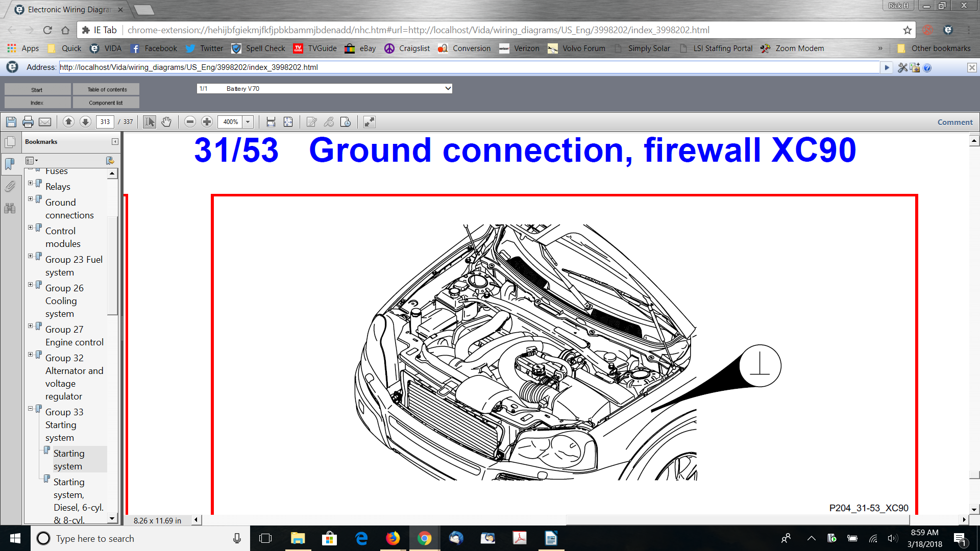Open the 400% zoom level dropdown

click(248, 122)
